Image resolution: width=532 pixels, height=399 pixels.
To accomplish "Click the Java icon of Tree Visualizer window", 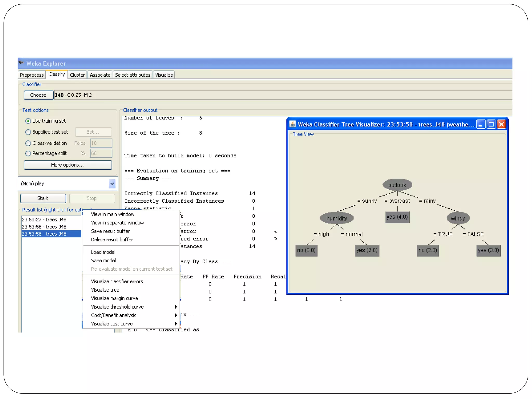I will point(293,124).
